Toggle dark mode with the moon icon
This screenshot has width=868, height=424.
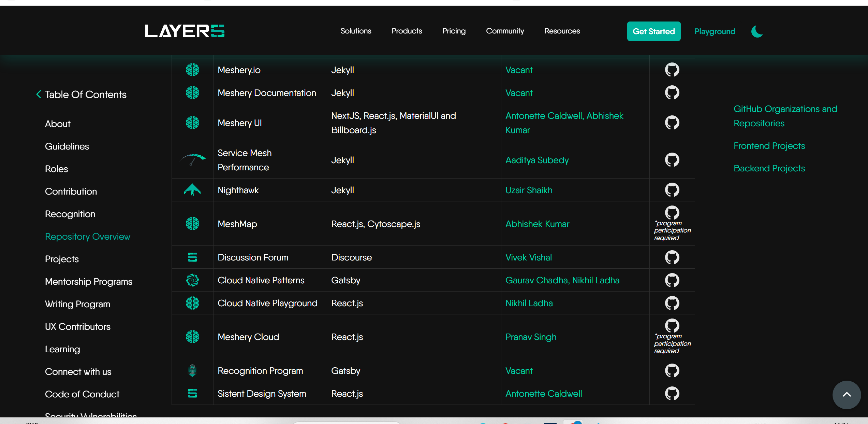click(756, 31)
